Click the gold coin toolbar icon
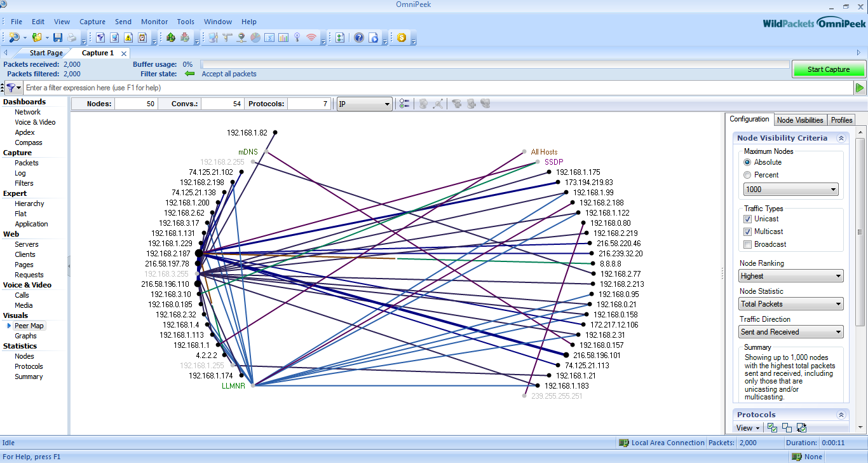868x463 pixels. 402,38
